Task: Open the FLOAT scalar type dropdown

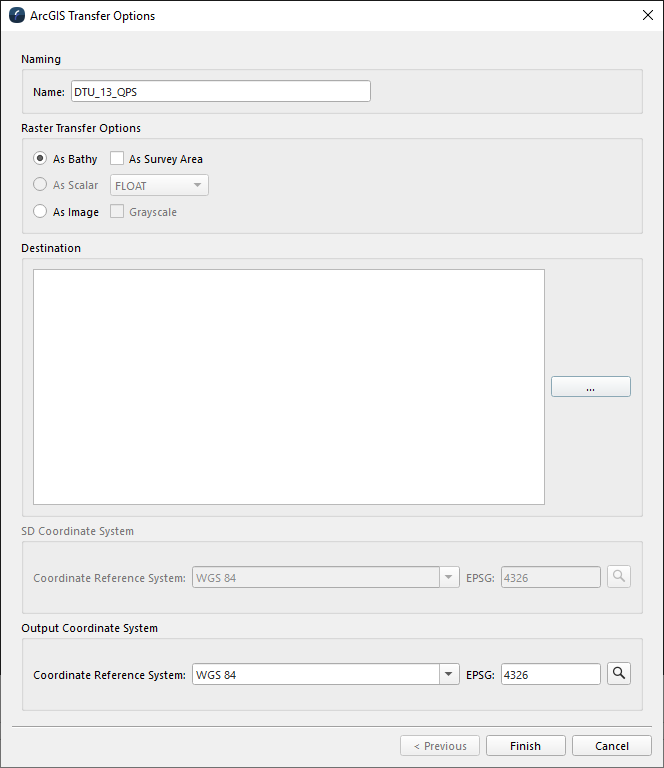Action: pyautogui.click(x=159, y=186)
